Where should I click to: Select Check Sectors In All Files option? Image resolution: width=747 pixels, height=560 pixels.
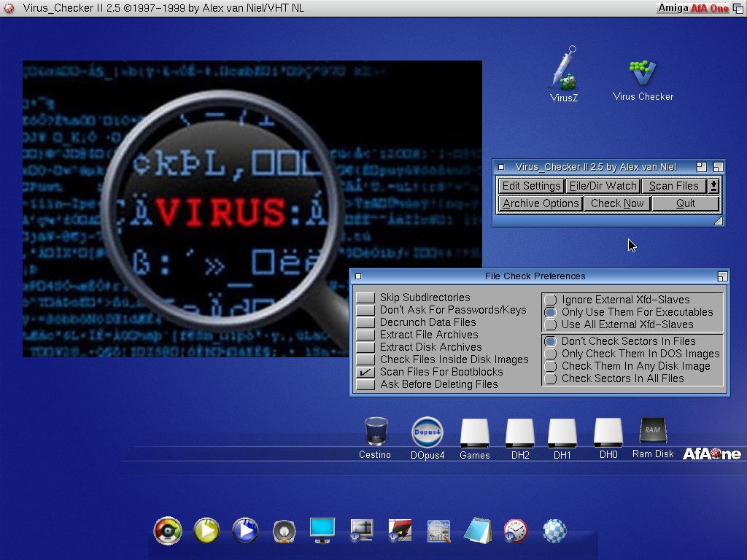(551, 378)
